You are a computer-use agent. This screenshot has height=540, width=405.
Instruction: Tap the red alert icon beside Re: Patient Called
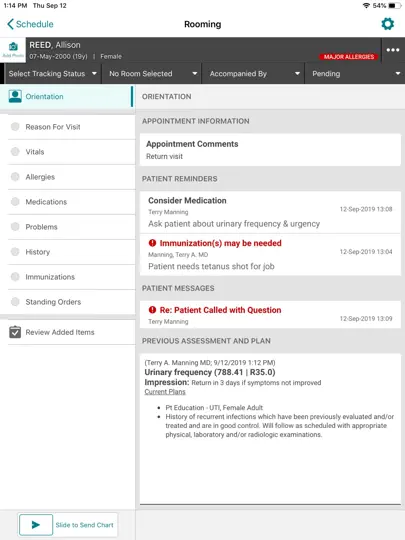click(x=152, y=310)
